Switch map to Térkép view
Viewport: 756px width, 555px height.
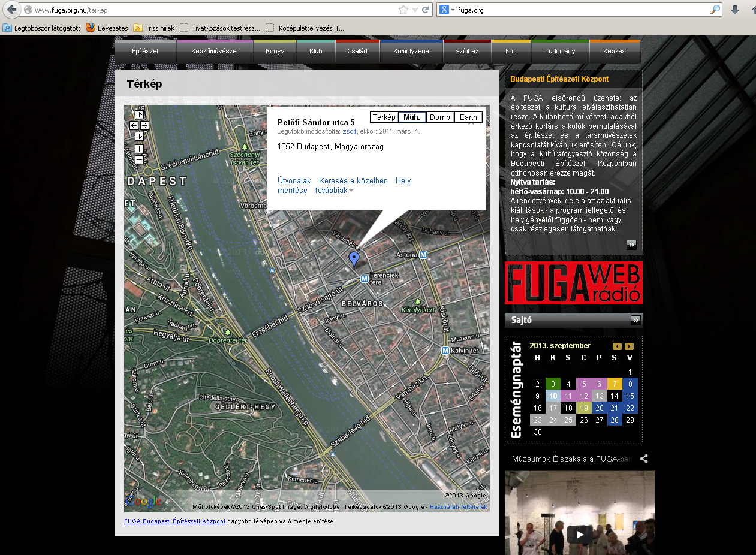384,117
